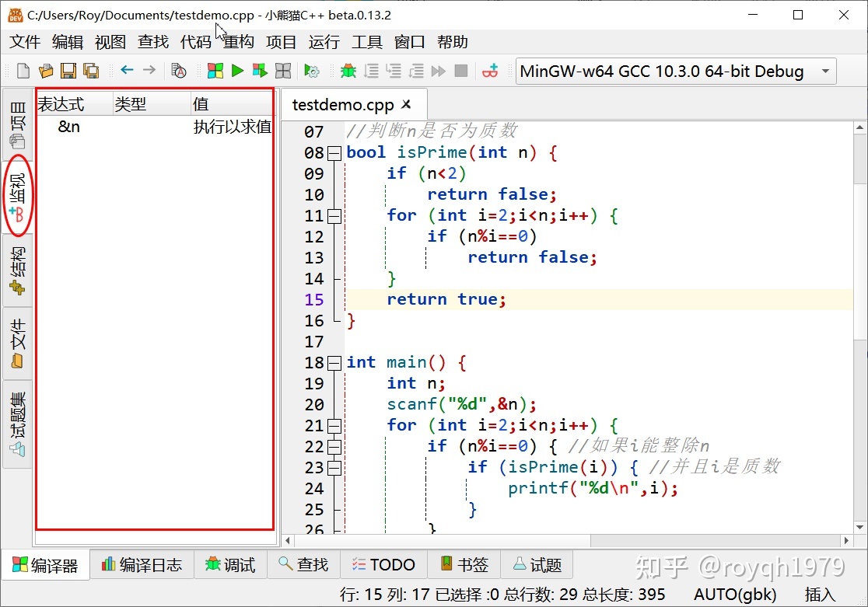Compile the program using colorful squares icon
The image size is (868, 607).
pos(215,71)
